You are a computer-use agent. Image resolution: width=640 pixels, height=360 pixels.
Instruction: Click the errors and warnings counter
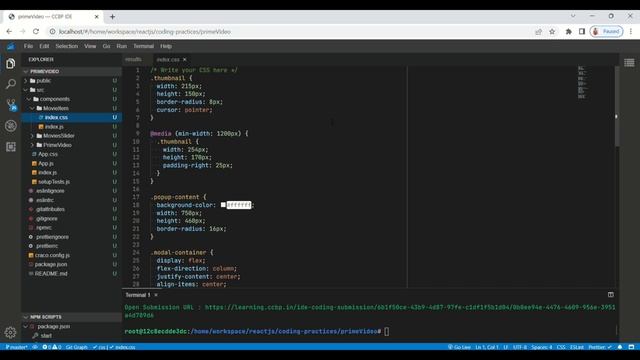(x=52, y=347)
